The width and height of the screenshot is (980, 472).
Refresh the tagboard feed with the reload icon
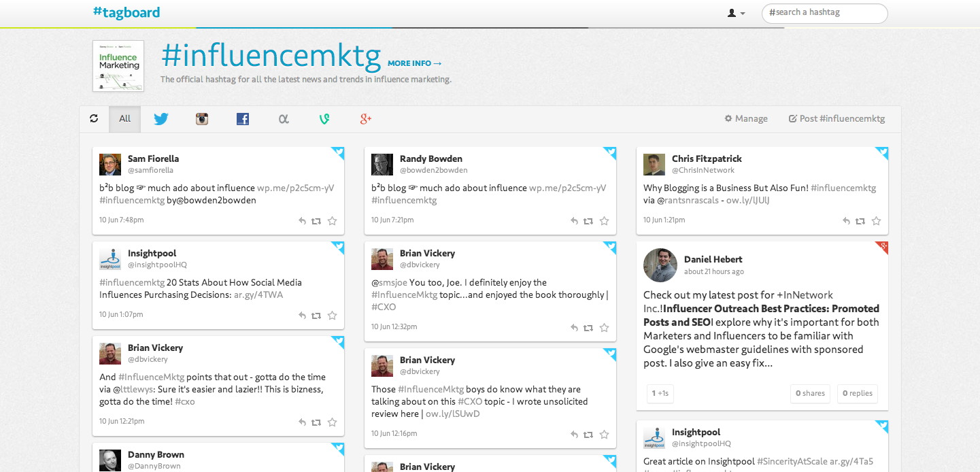click(94, 118)
